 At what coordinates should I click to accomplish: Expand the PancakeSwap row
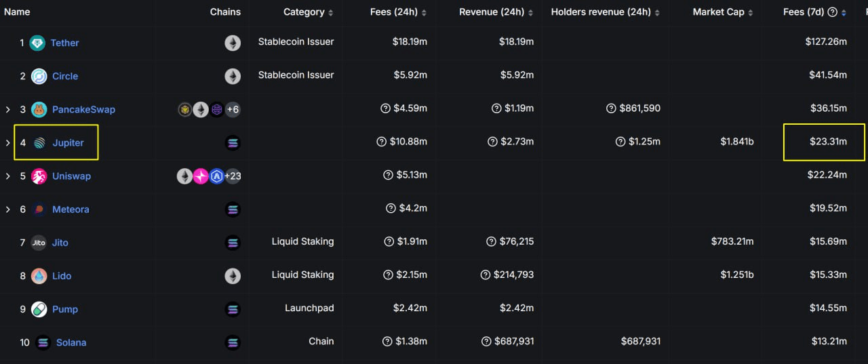tap(8, 109)
